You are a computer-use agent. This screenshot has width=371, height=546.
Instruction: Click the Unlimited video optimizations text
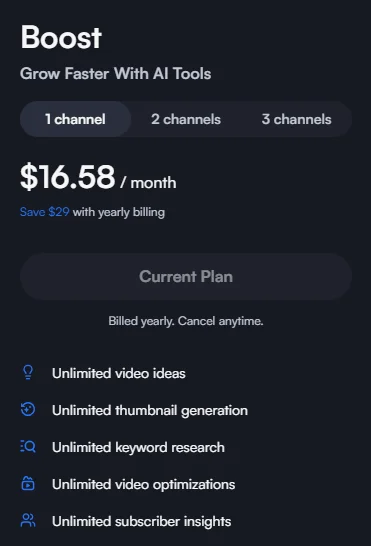pyautogui.click(x=144, y=484)
